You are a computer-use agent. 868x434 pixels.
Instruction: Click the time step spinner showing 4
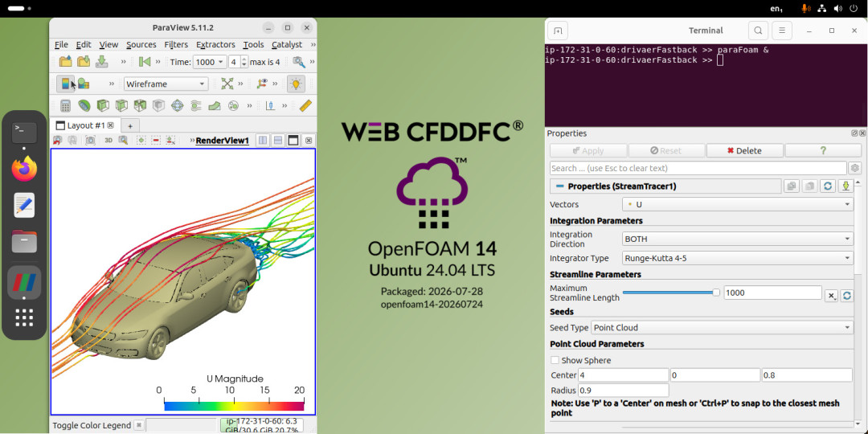click(238, 62)
